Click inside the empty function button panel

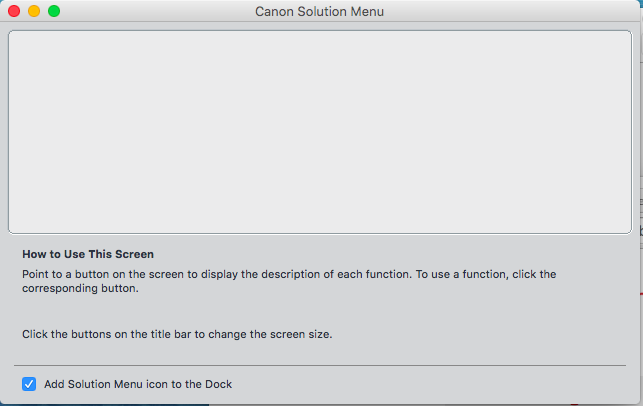coord(320,130)
